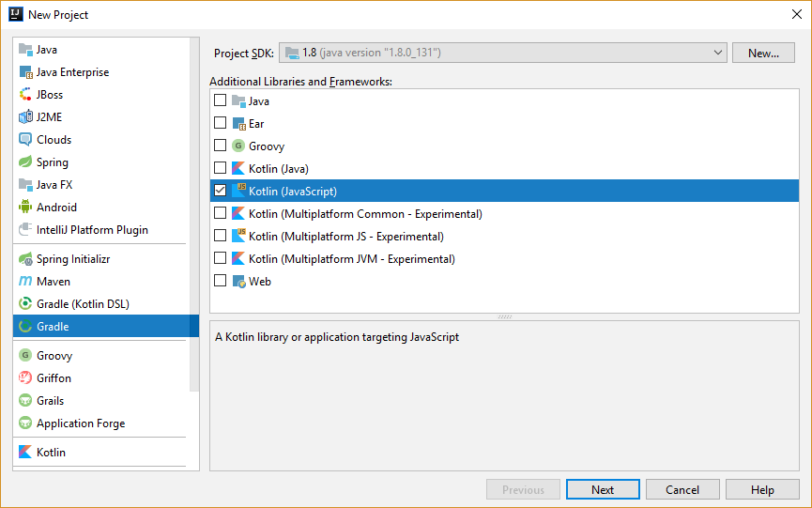This screenshot has width=812, height=508.
Task: Select Android project type label
Action: tap(56, 208)
